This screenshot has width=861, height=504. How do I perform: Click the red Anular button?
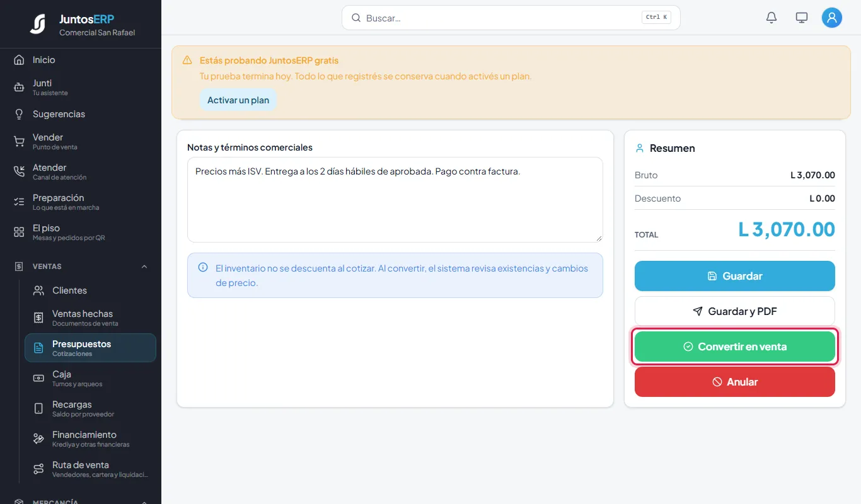(x=735, y=382)
